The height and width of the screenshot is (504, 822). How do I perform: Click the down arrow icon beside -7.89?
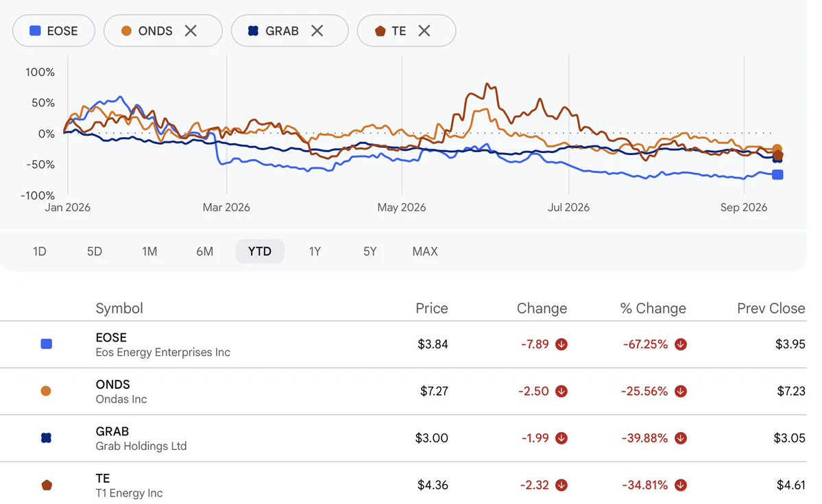[561, 344]
